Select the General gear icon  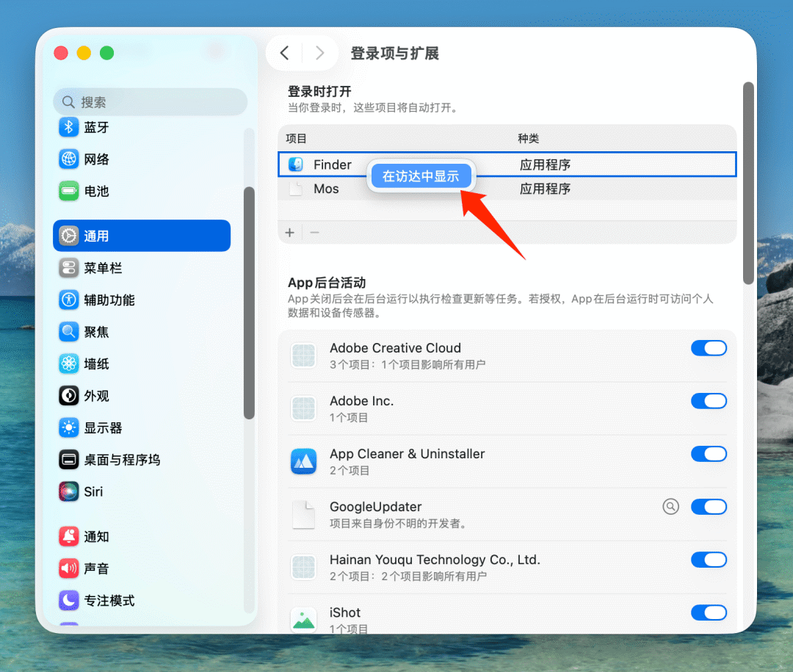click(69, 236)
